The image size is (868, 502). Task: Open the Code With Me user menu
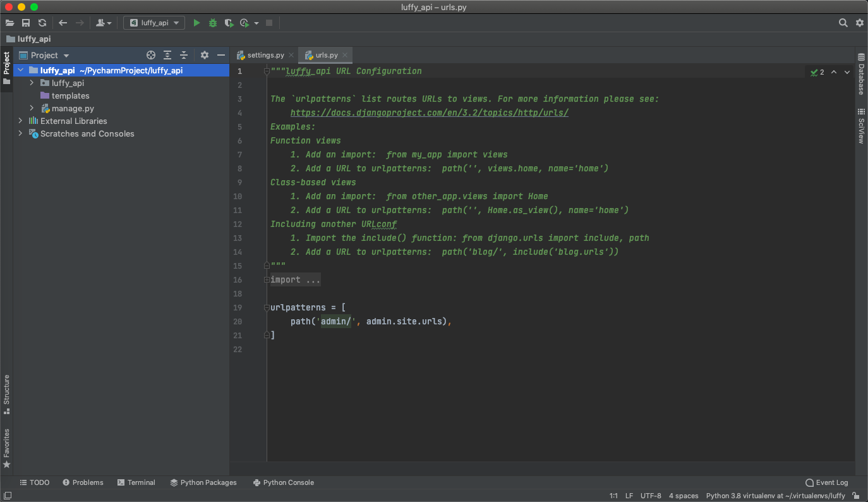coord(103,23)
